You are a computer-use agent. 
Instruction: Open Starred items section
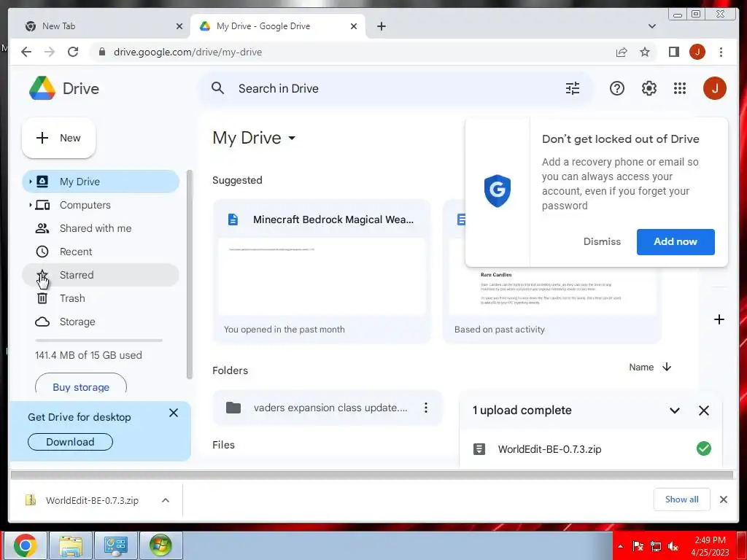pos(101,275)
